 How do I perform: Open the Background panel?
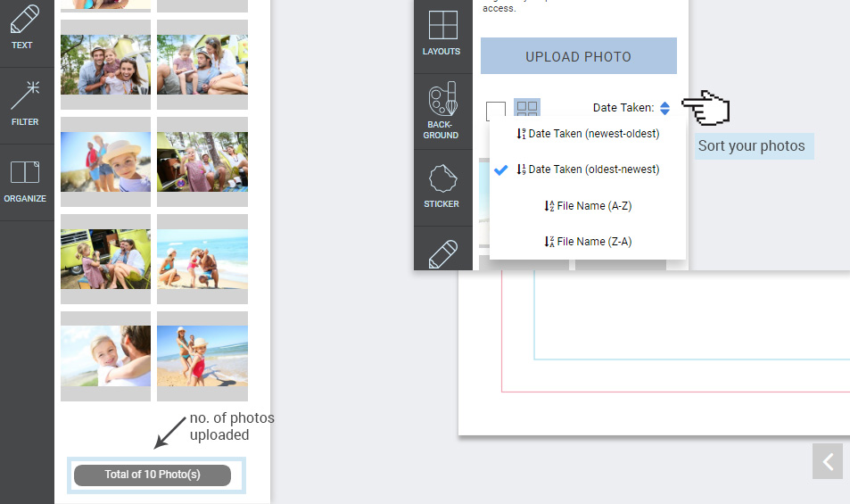point(442,112)
